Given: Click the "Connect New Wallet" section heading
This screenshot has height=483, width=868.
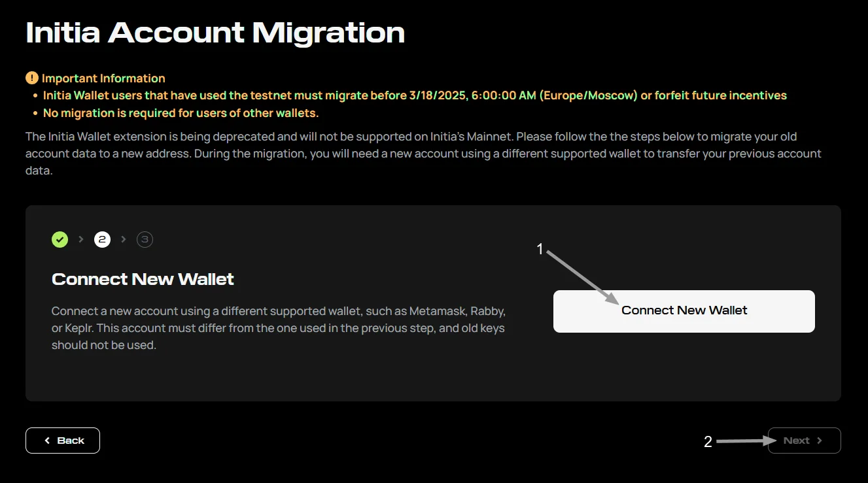Looking at the screenshot, I should [x=143, y=279].
